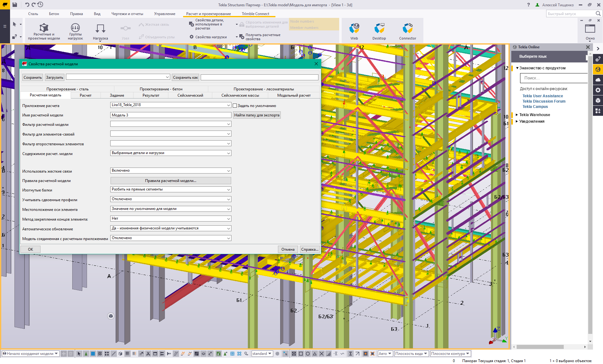Switch to the Сейсмический tab

[x=190, y=95]
